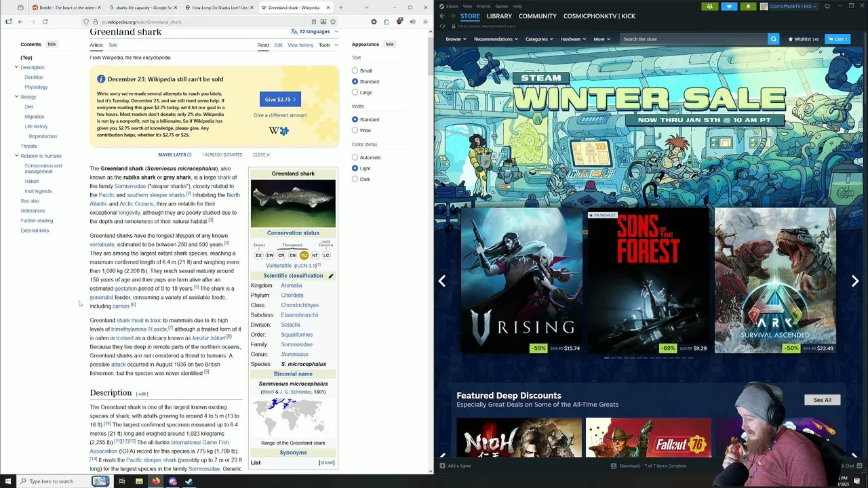Open the Steam Friends menu
868x488 pixels.
click(484, 6)
